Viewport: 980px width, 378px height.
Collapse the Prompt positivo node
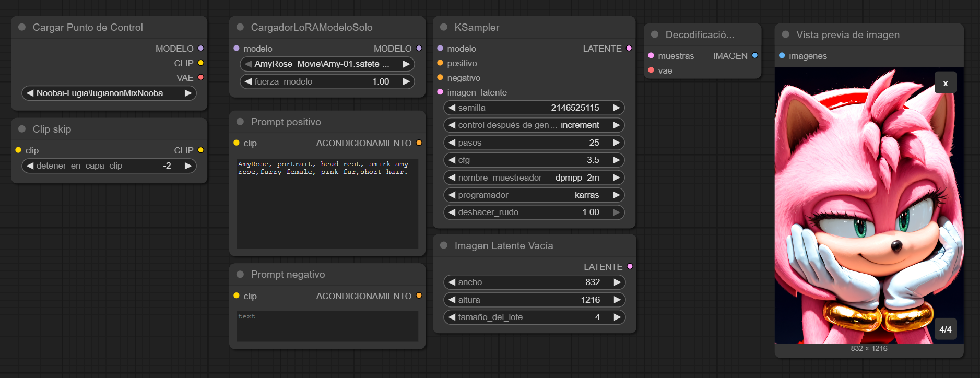tap(240, 122)
